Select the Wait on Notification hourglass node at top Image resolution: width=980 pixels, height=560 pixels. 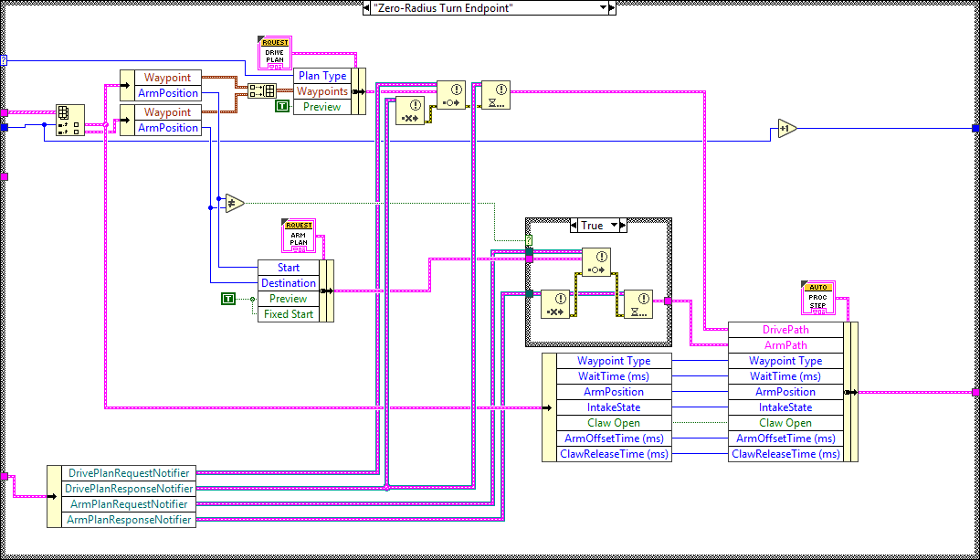496,97
